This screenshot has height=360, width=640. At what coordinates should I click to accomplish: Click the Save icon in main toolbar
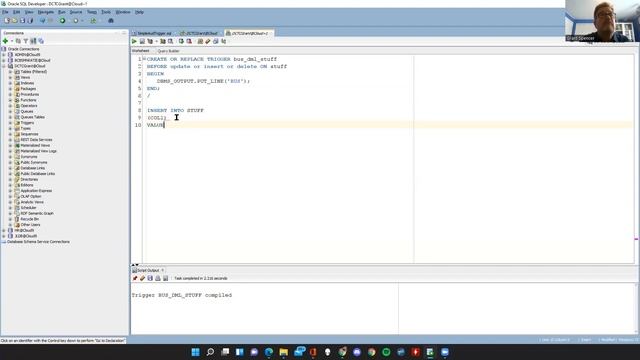22,20
